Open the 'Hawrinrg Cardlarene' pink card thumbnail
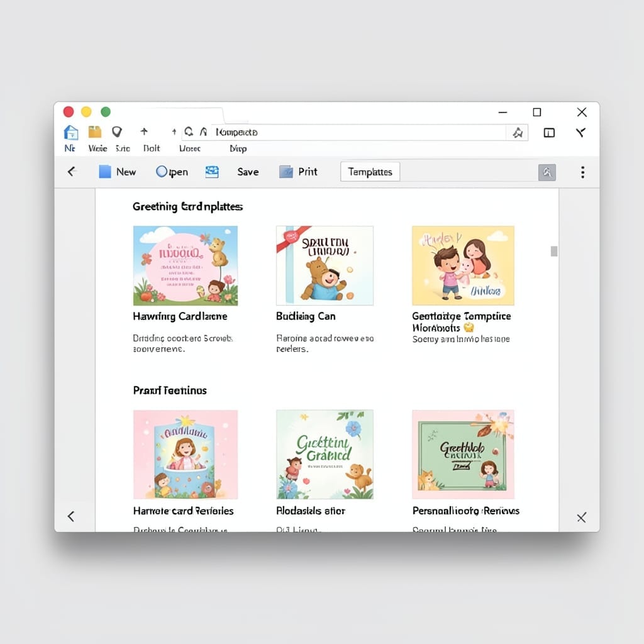The height and width of the screenshot is (644, 644). [186, 266]
